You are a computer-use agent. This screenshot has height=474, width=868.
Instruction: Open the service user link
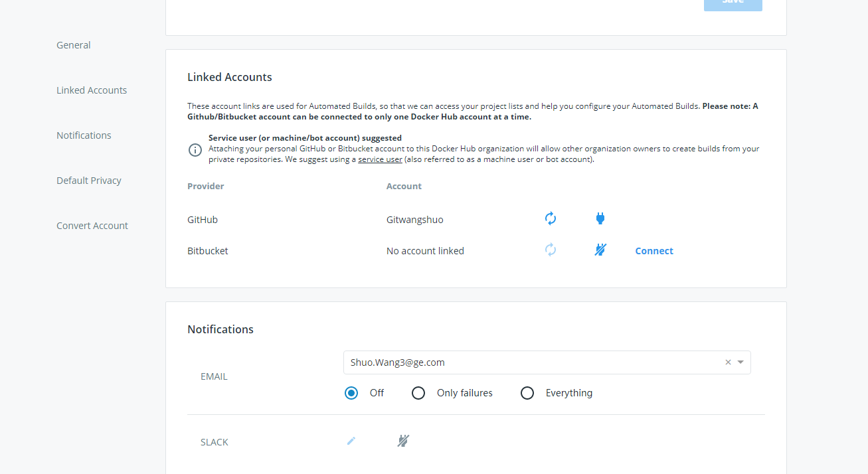(x=380, y=159)
